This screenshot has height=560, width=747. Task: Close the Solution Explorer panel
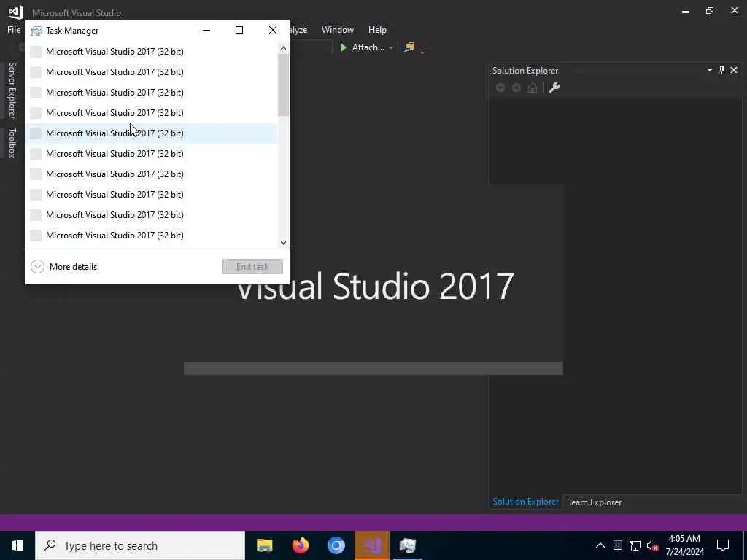point(734,70)
